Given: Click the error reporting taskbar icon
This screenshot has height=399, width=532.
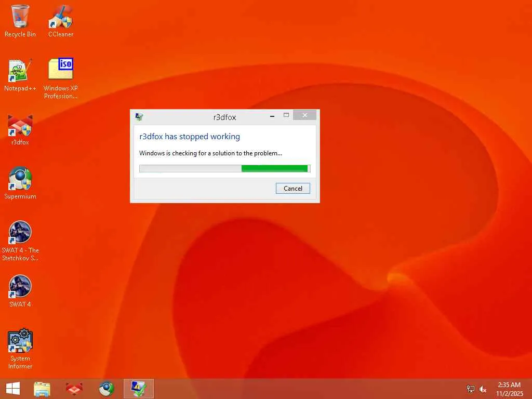Looking at the screenshot, I should click(x=138, y=389).
